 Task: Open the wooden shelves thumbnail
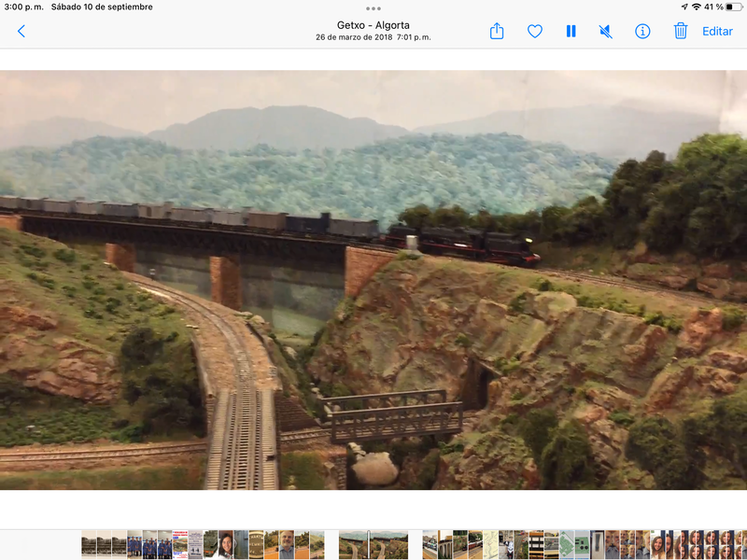tap(536, 544)
